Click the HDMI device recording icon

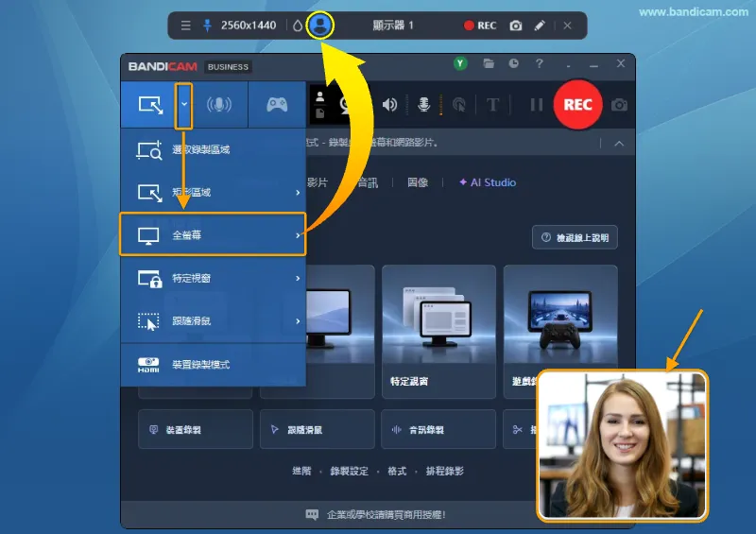pos(148,365)
